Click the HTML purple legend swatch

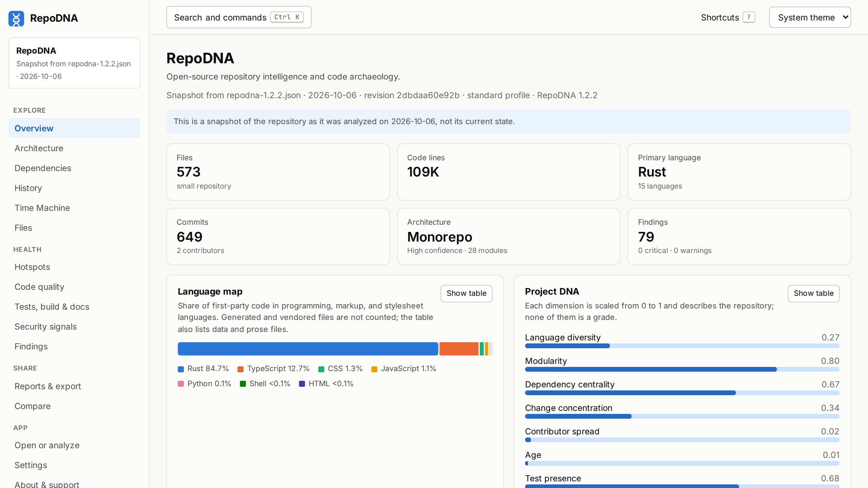[x=302, y=384]
